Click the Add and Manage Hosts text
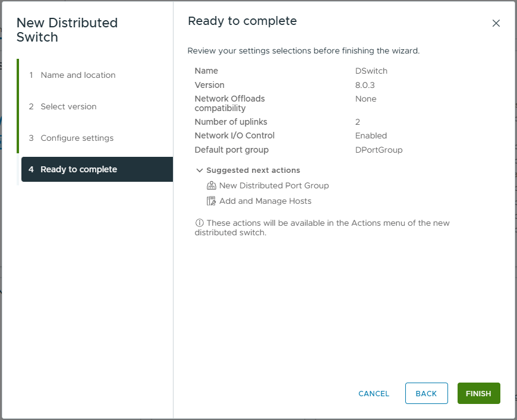The height and width of the screenshot is (420, 517). [265, 201]
